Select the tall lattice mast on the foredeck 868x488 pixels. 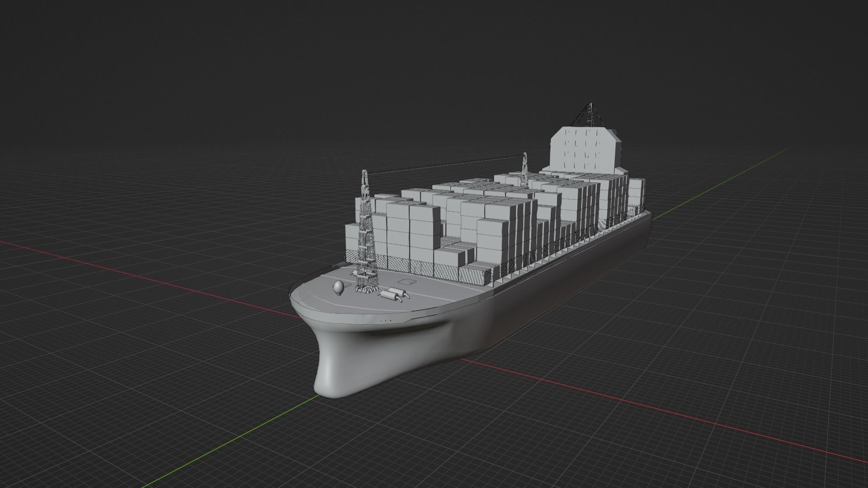coord(366,231)
